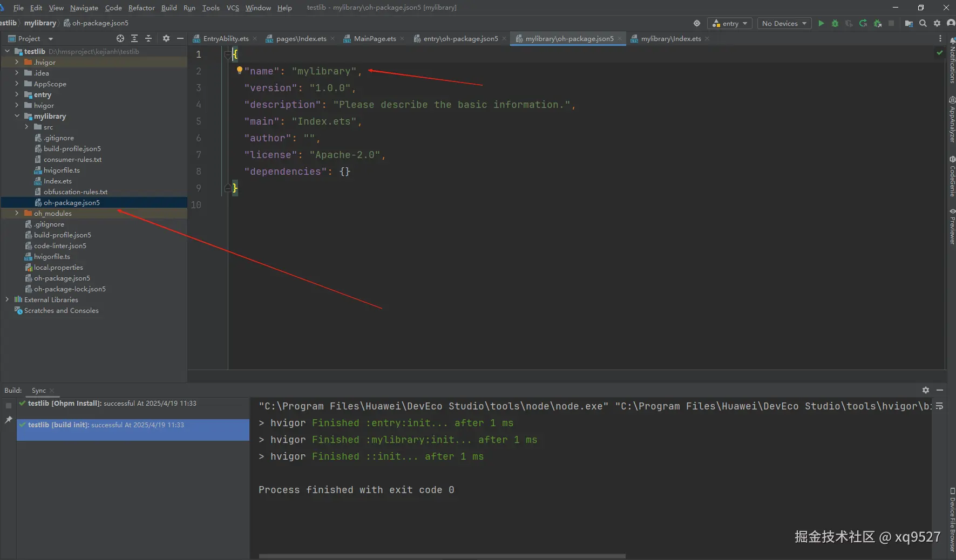
Task: Open the CodeGenie side panel
Action: pyautogui.click(x=952, y=176)
